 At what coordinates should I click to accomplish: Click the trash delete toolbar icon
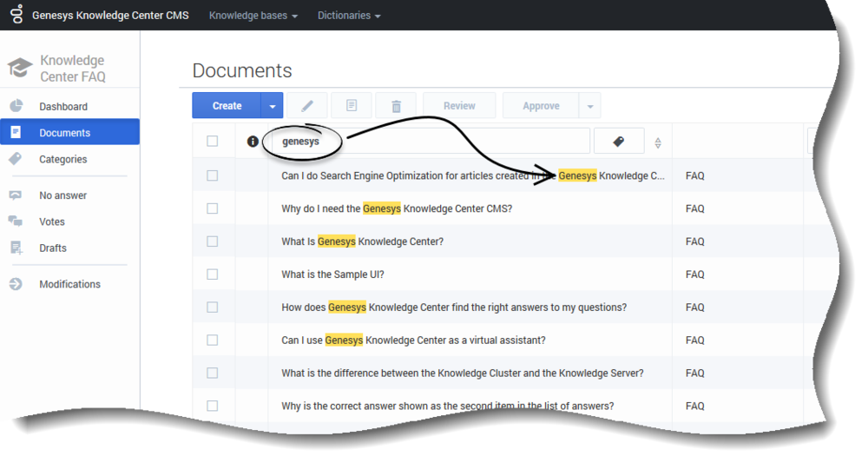pyautogui.click(x=396, y=105)
